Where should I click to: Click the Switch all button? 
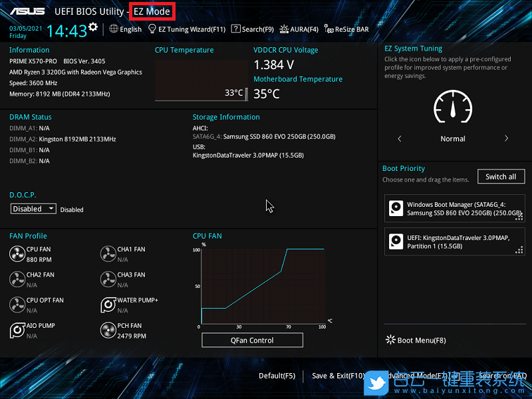(501, 177)
